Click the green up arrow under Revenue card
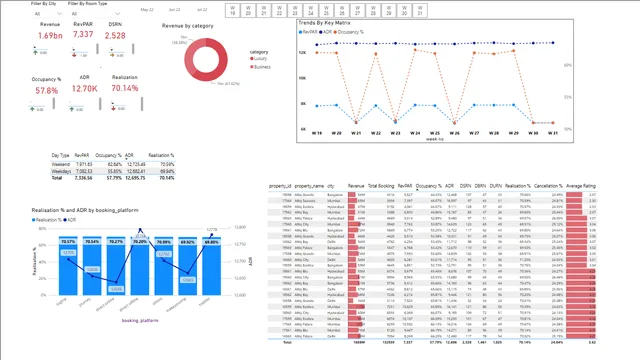This screenshot has width=640, height=360. (36, 53)
